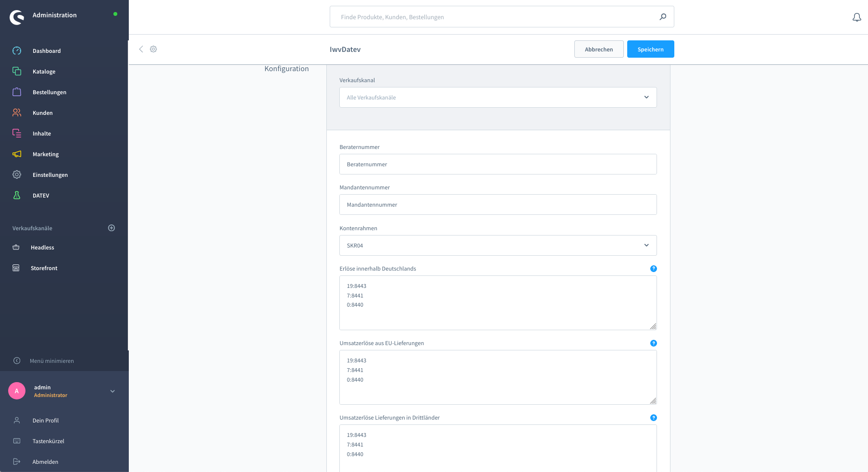This screenshot has width=868, height=472.
Task: Click the search magnifier icon
Action: coord(663,17)
